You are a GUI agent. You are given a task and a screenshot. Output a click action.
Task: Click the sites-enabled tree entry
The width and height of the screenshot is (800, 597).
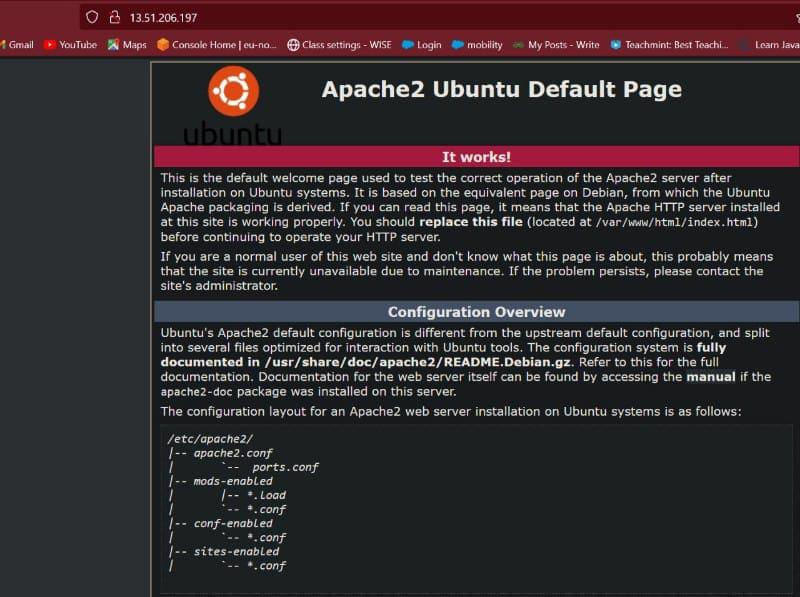[x=236, y=552]
